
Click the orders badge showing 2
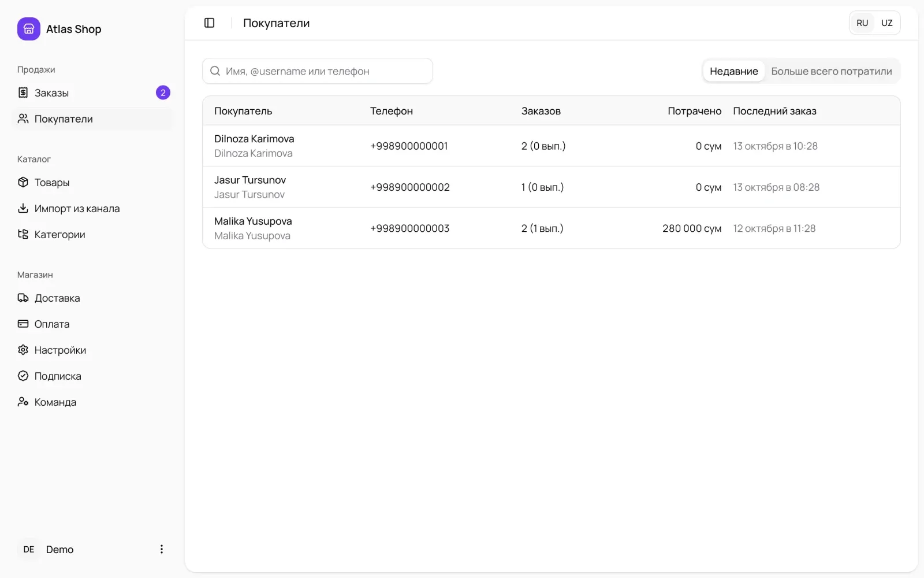[163, 92]
